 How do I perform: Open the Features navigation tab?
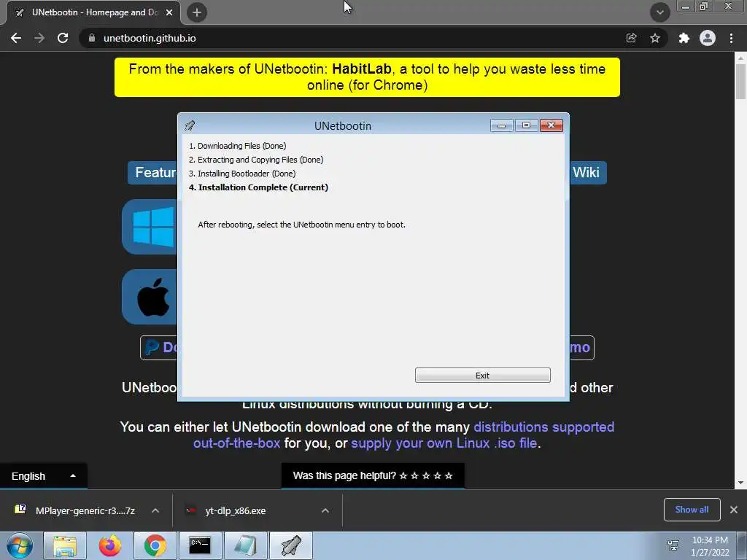(x=153, y=172)
